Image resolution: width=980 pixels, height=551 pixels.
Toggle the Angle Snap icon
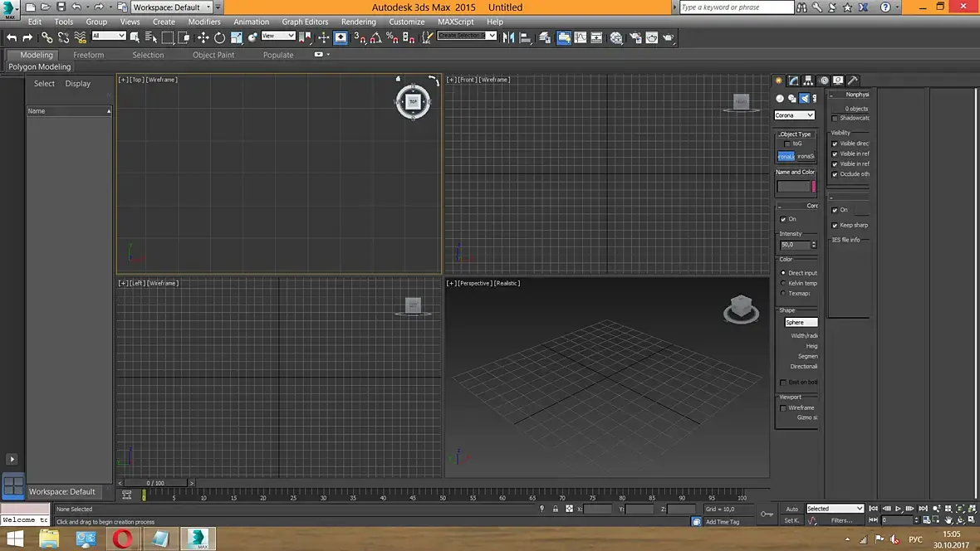click(x=375, y=37)
